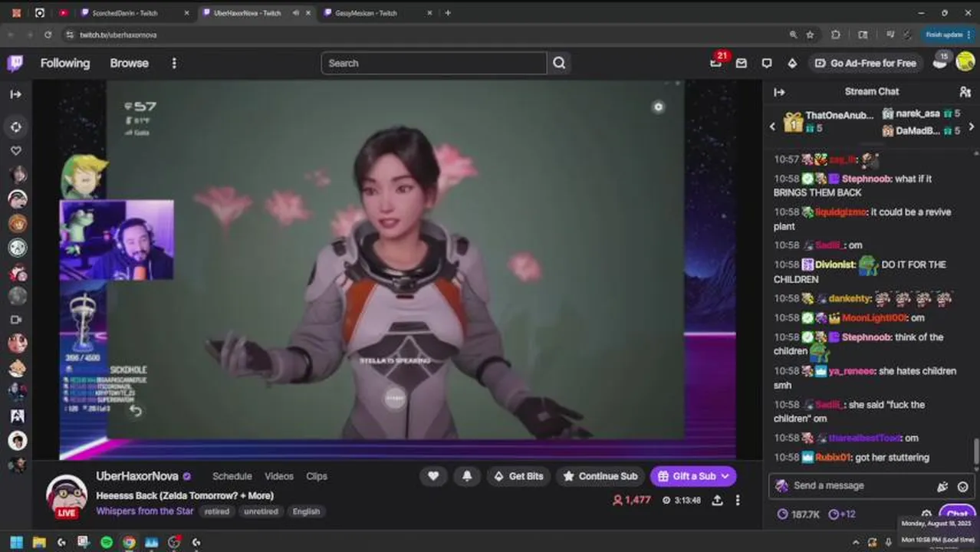Open a new browser tab
980x552 pixels.
coord(448,13)
